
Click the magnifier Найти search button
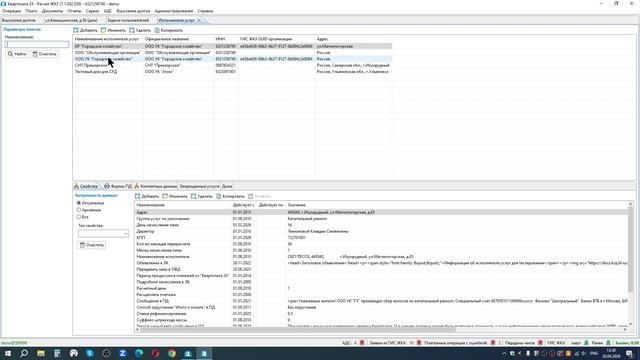click(17, 54)
